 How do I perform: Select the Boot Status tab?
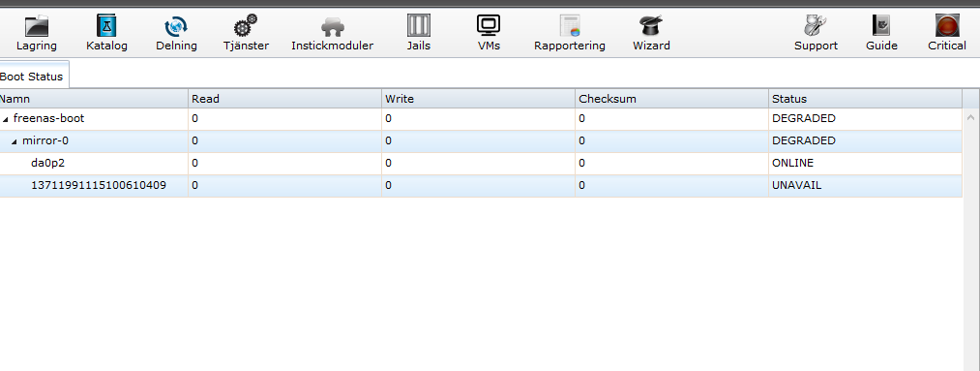(33, 77)
